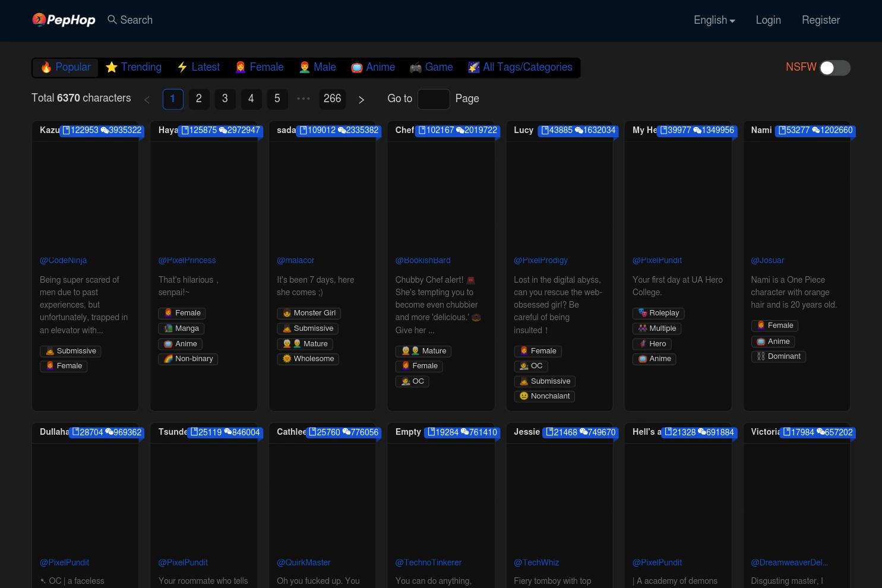Click 'Total 6370 characters' text
The width and height of the screenshot is (882, 588).
(x=81, y=98)
